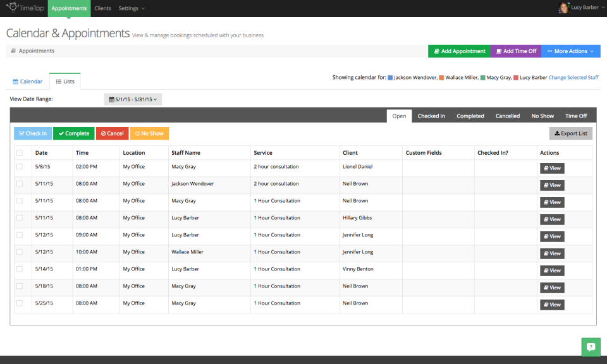Switch to the Calendar tab
The width and height of the screenshot is (607, 364).
point(27,82)
